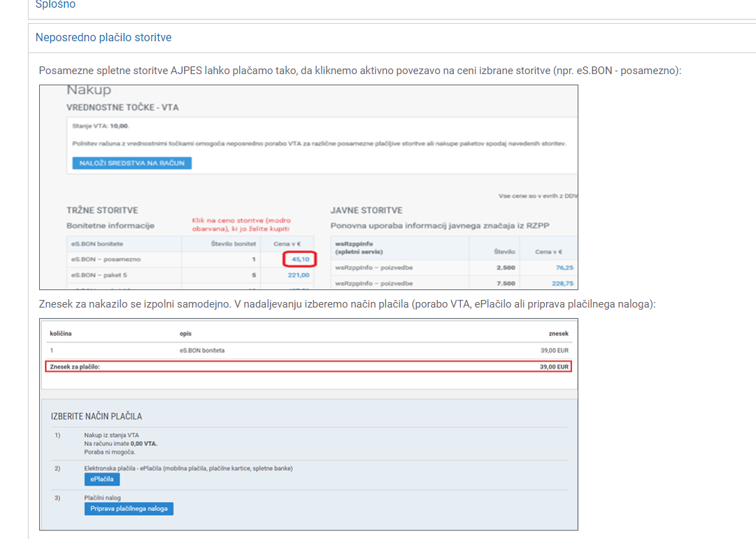Click the red hint text about clicking the price
Image resolution: width=756 pixels, height=539 pixels.
point(241,224)
